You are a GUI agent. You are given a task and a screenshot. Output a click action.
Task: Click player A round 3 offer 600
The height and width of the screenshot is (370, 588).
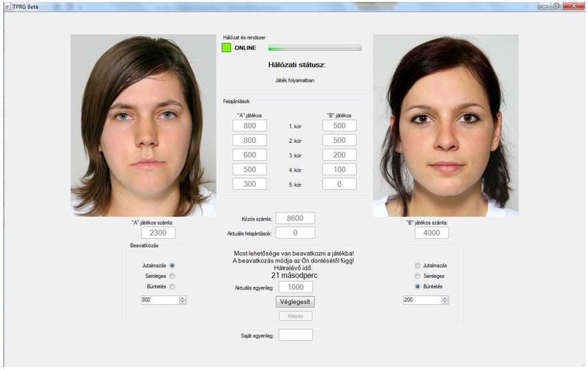[x=250, y=155]
